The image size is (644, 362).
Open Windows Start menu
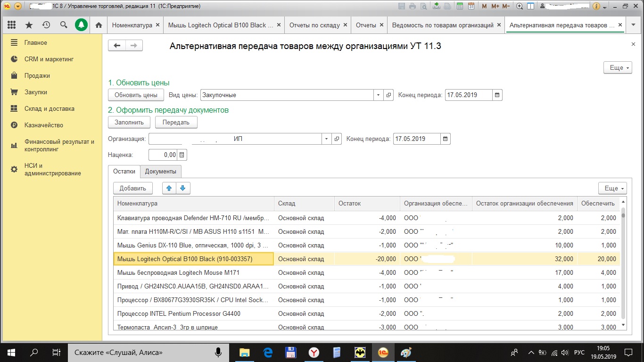pos(11,352)
